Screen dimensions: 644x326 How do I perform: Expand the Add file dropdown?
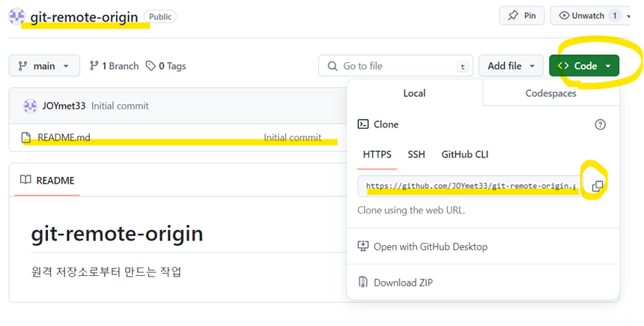tap(511, 66)
